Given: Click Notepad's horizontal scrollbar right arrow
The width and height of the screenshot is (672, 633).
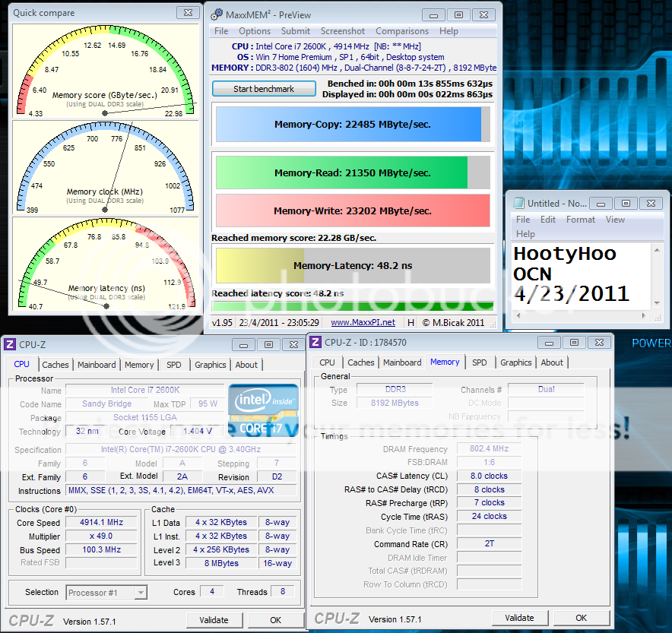Looking at the screenshot, I should tap(644, 315).
